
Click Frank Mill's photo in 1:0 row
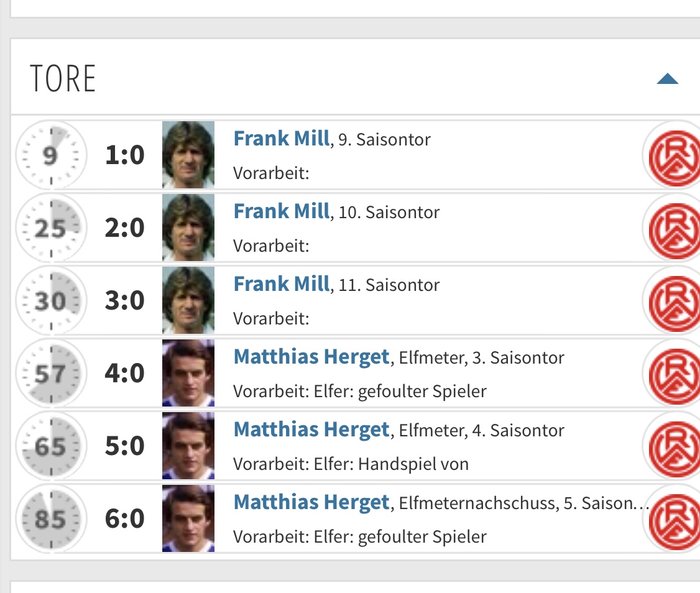point(188,155)
